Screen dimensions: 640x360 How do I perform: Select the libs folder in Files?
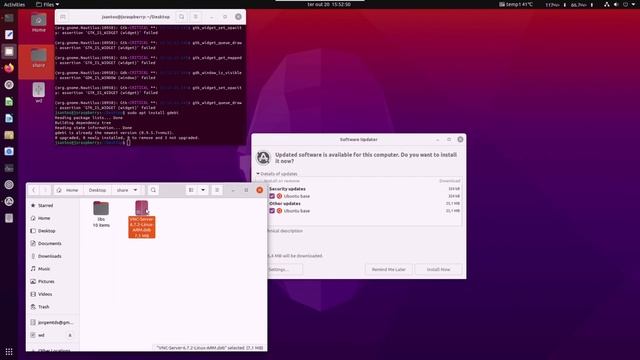[101, 214]
